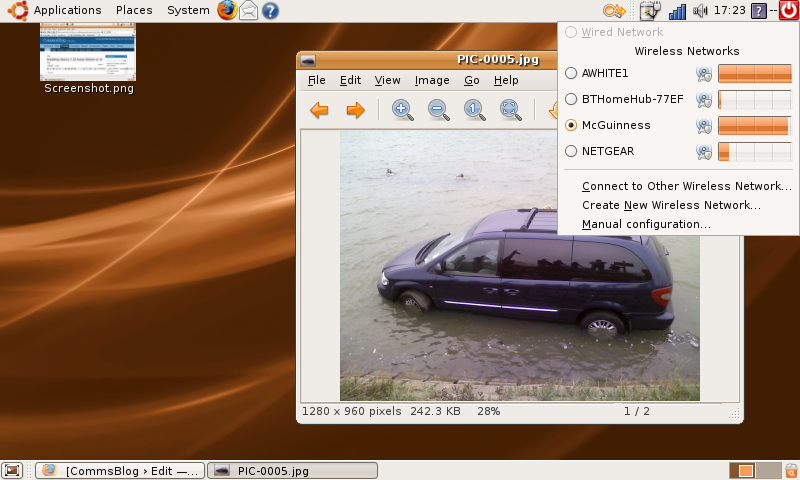The height and width of the screenshot is (480, 800).
Task: Click the '28%' zoom level text
Action: (x=488, y=411)
